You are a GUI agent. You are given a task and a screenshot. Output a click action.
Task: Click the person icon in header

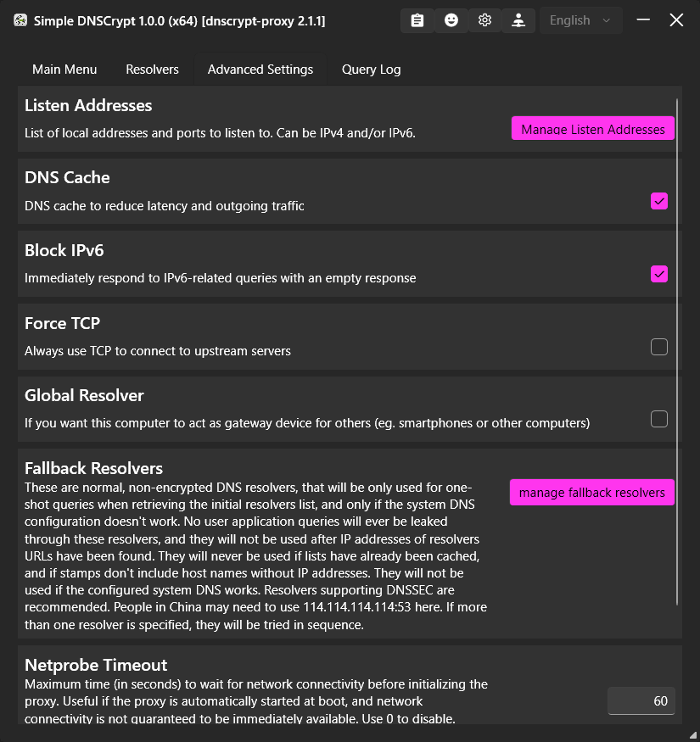click(x=518, y=20)
